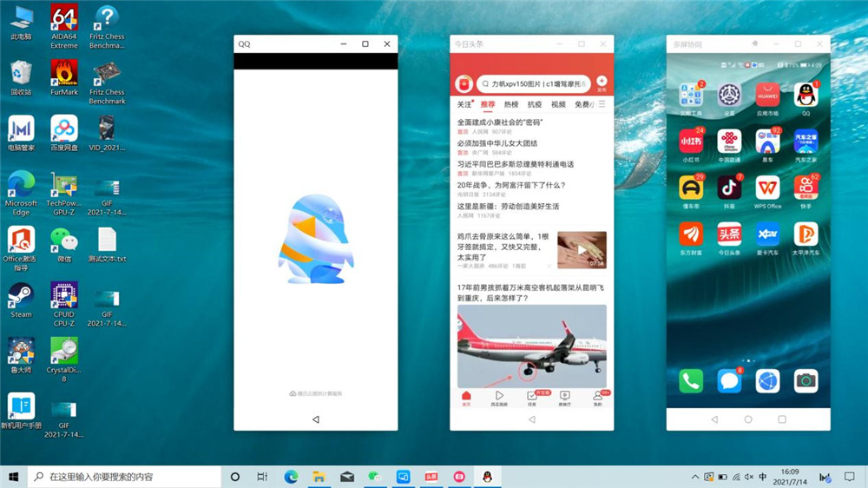This screenshot has width=868, height=488.
Task: Tap the browser icon in phone dock
Action: click(x=767, y=381)
